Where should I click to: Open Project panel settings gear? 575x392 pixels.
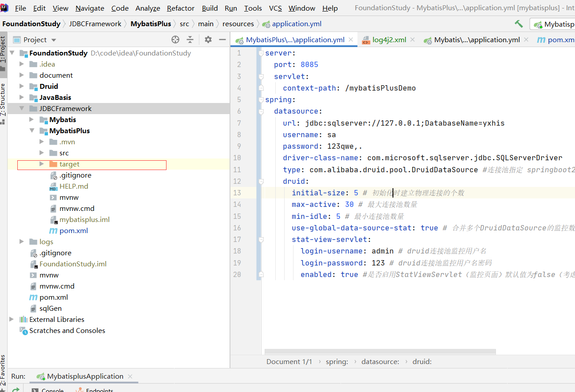point(208,40)
